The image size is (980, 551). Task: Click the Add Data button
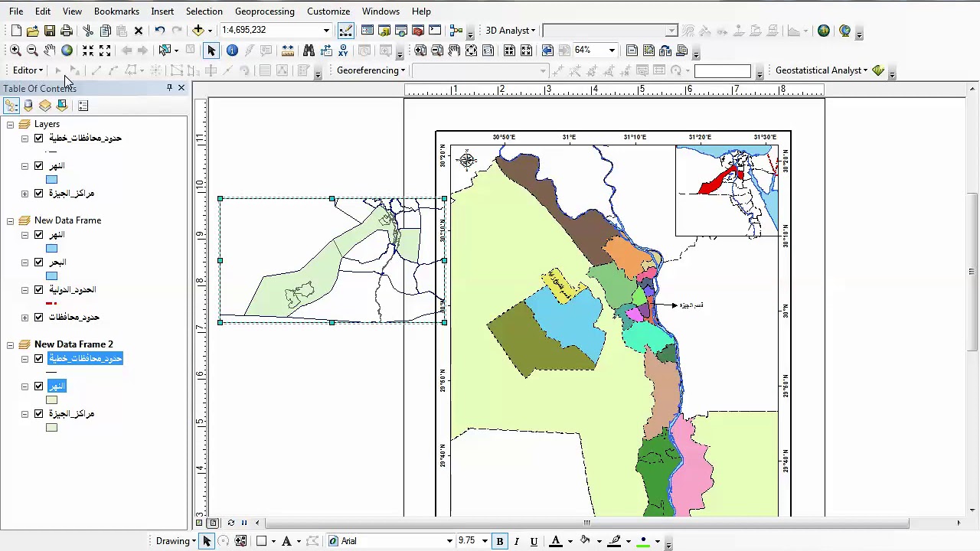pos(198,31)
